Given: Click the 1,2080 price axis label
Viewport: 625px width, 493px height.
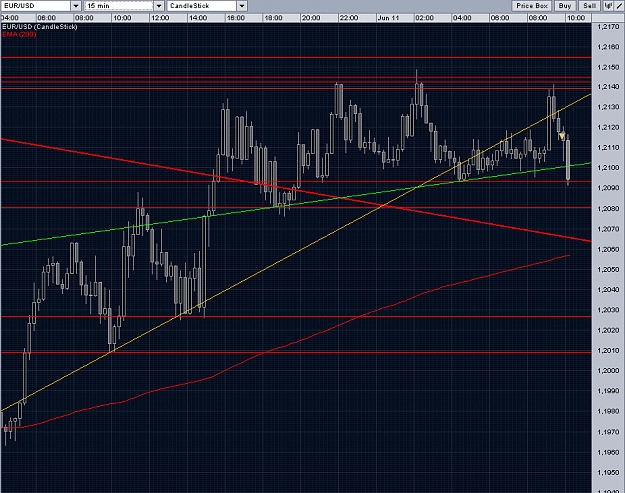Looking at the screenshot, I should pos(608,209).
